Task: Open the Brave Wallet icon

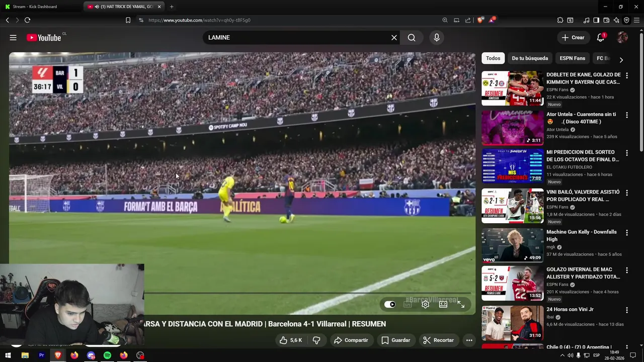Action: [x=606, y=20]
